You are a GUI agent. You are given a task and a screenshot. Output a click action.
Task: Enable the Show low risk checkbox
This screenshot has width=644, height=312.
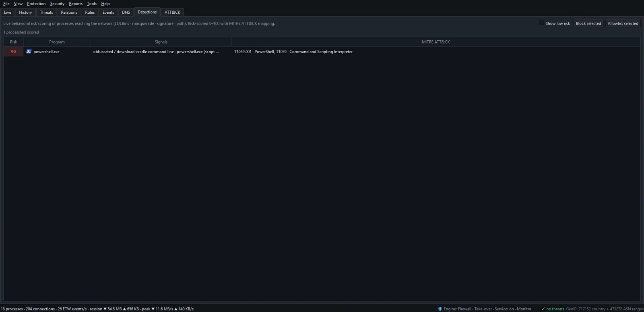point(541,23)
